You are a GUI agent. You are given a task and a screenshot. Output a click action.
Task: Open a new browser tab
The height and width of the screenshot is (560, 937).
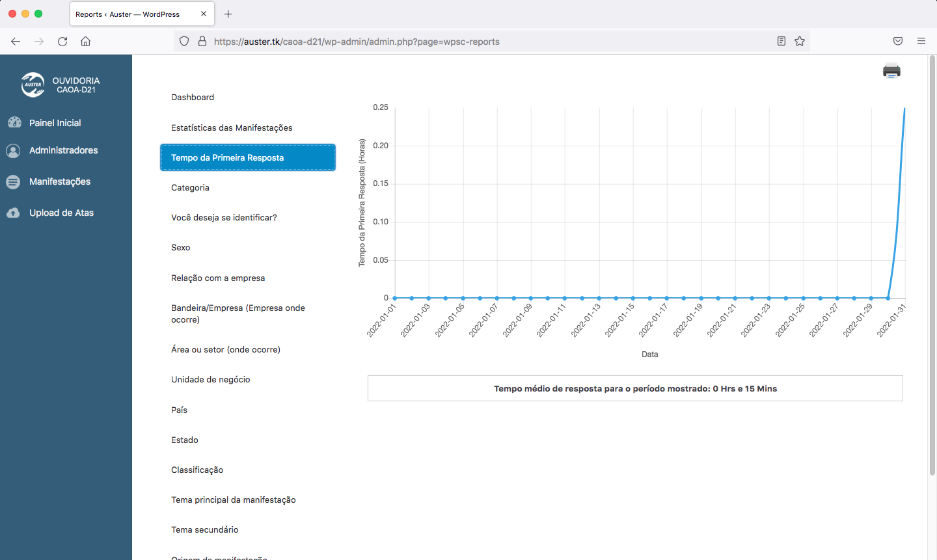228,14
